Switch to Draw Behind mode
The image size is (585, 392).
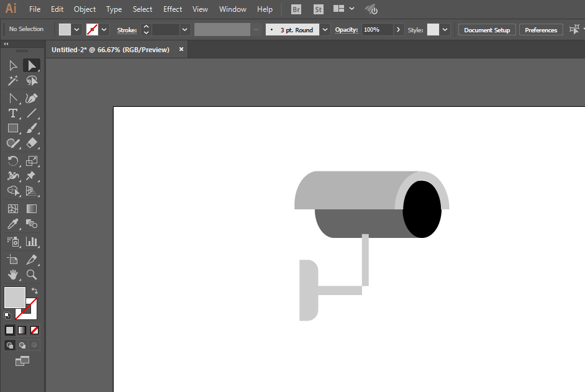(22, 345)
